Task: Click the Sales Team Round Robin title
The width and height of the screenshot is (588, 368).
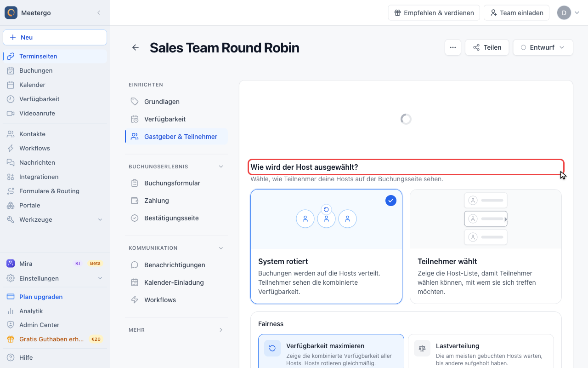Action: tap(225, 47)
